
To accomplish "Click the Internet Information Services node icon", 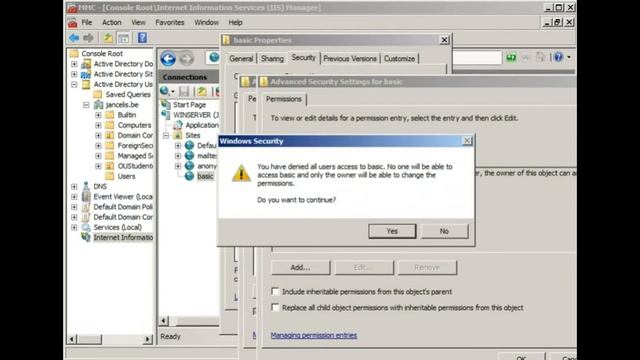I will [86, 237].
